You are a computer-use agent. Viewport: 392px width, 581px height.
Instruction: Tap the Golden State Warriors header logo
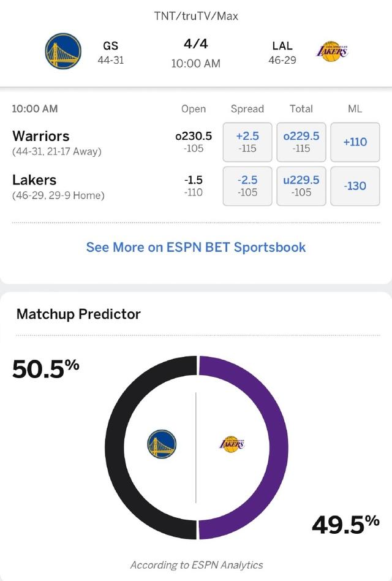coord(63,51)
